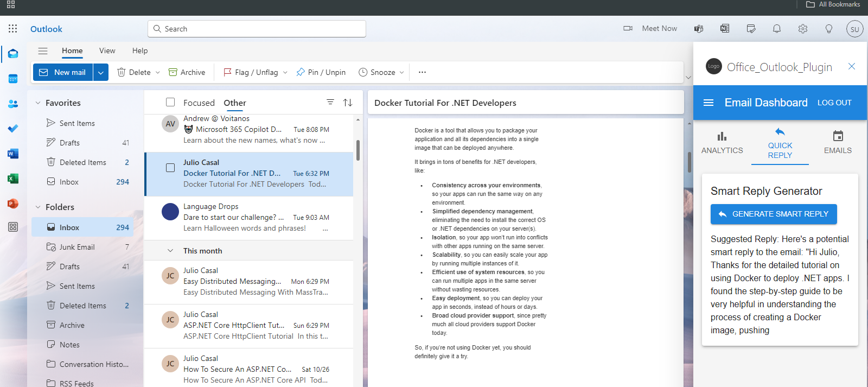
Task: Close the Office_Outlook_Plugin pane
Action: click(x=852, y=66)
